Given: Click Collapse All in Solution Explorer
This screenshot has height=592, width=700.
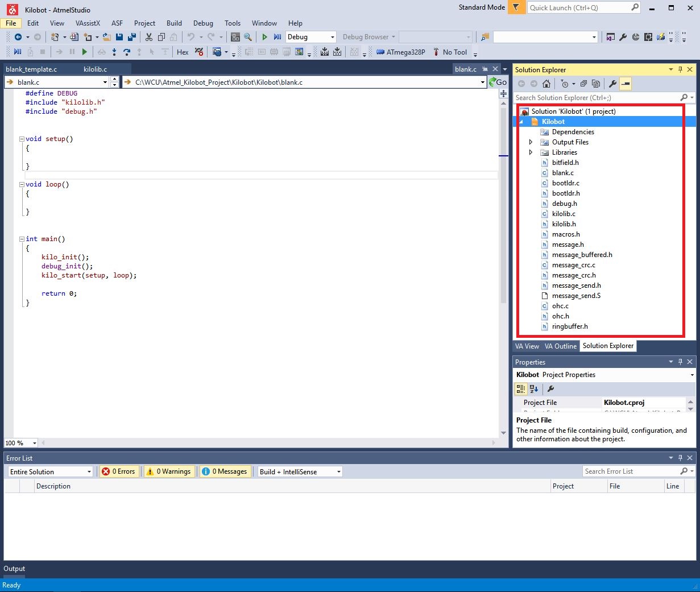Looking at the screenshot, I should point(583,84).
